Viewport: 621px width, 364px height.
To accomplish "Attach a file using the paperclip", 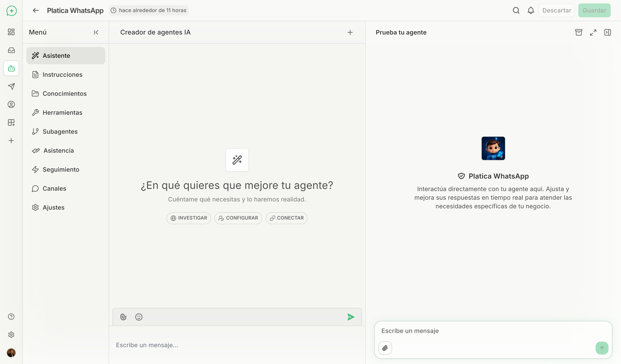I will 123,317.
